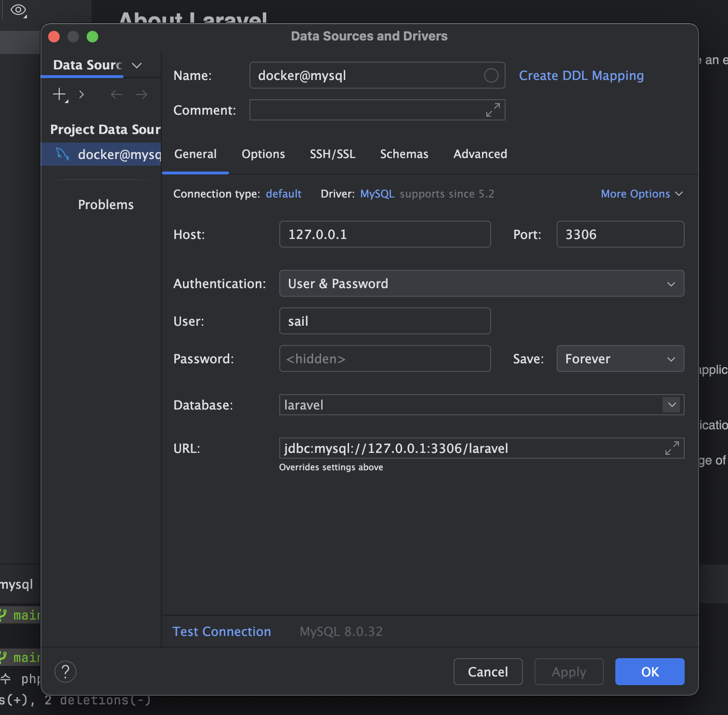Screen dimensions: 728x715
Task: Click the color circle in the Name field
Action: click(491, 75)
